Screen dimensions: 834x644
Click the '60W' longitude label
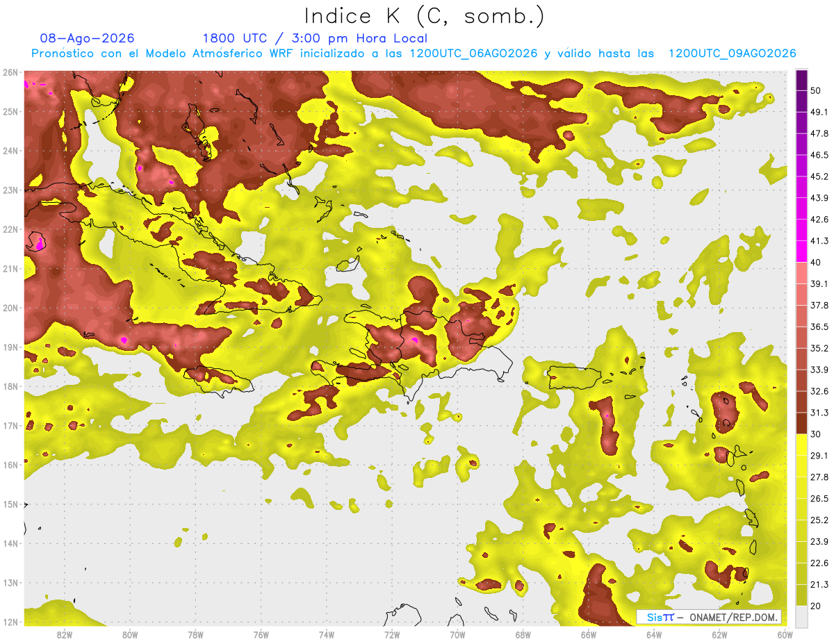[785, 634]
